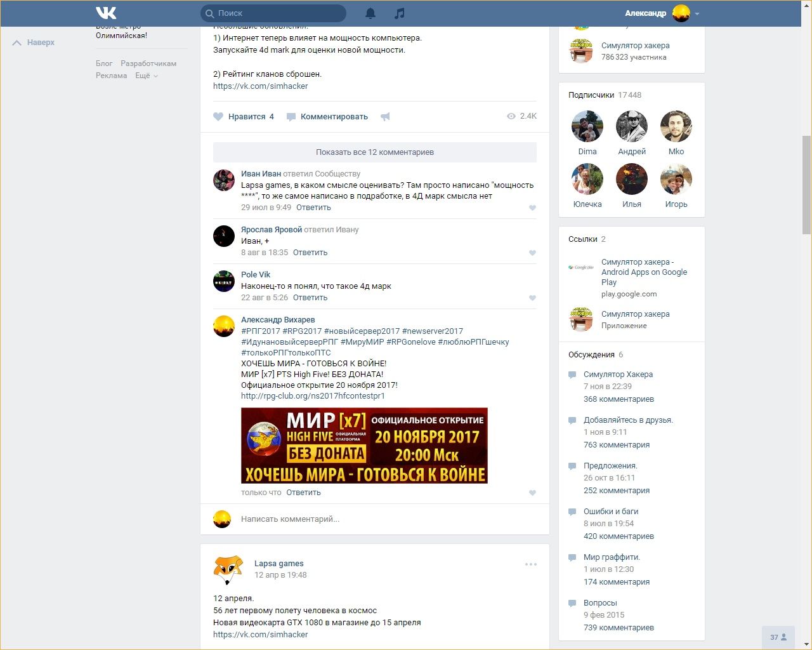
Task: Click the Симулятор хакера app icon under Ссылки
Action: pyautogui.click(x=581, y=319)
